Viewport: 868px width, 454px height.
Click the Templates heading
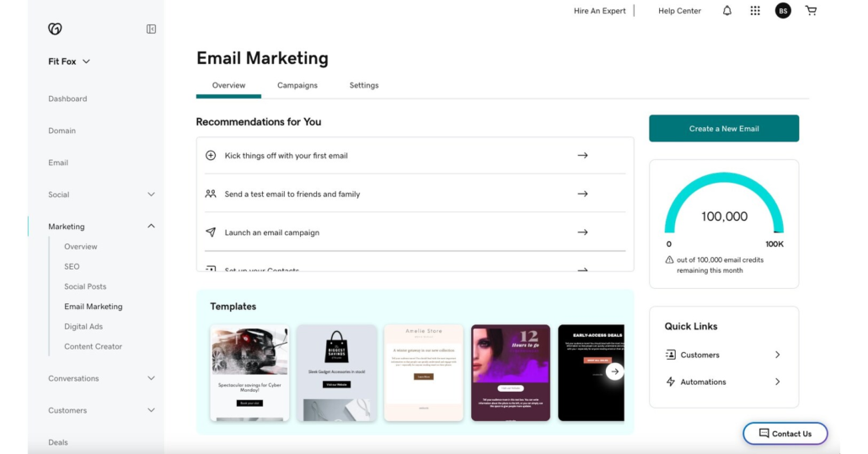tap(233, 307)
